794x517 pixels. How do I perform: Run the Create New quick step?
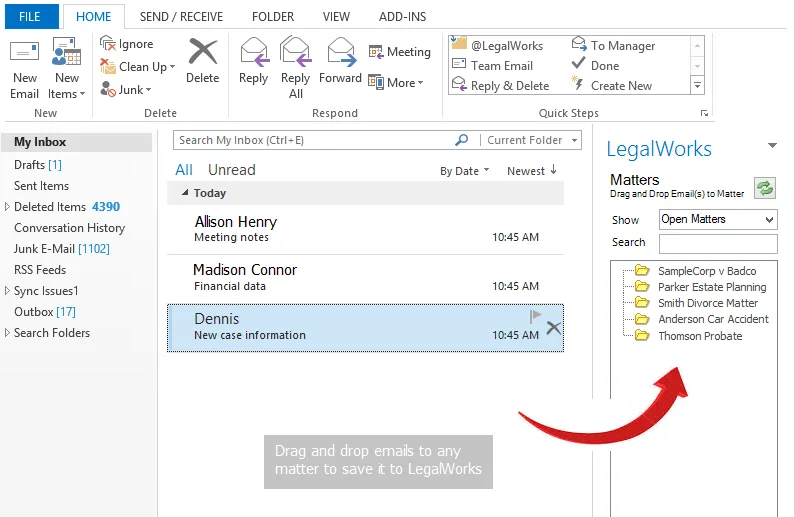pos(612,86)
